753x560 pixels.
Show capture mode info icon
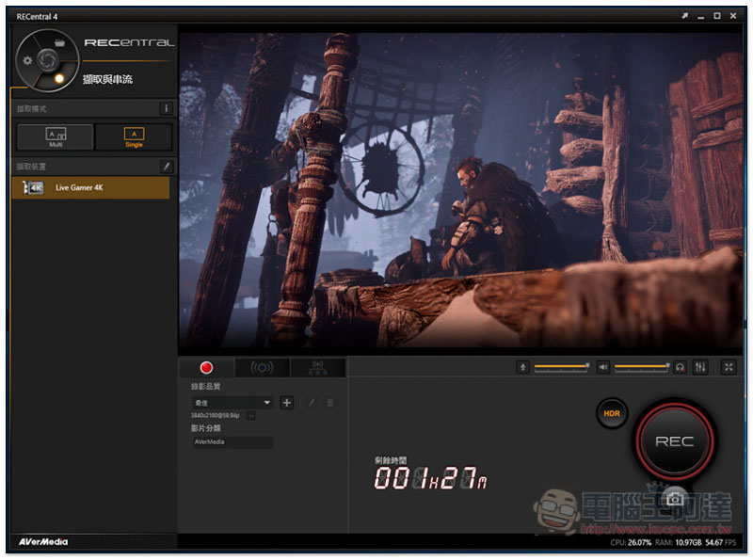166,108
